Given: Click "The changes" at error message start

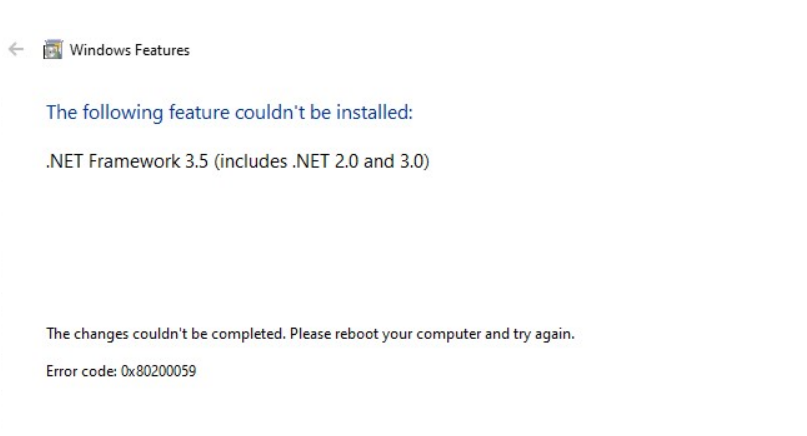Looking at the screenshot, I should (x=83, y=335).
